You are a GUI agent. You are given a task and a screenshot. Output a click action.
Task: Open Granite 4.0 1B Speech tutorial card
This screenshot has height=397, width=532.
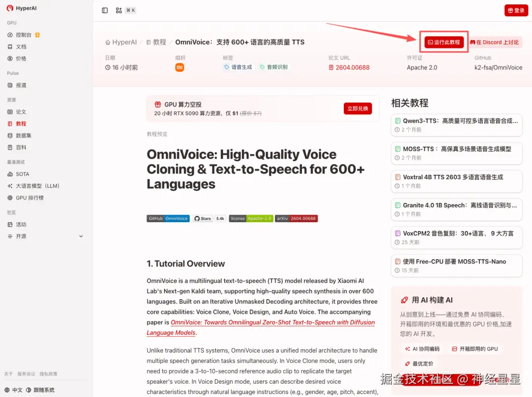(456, 210)
